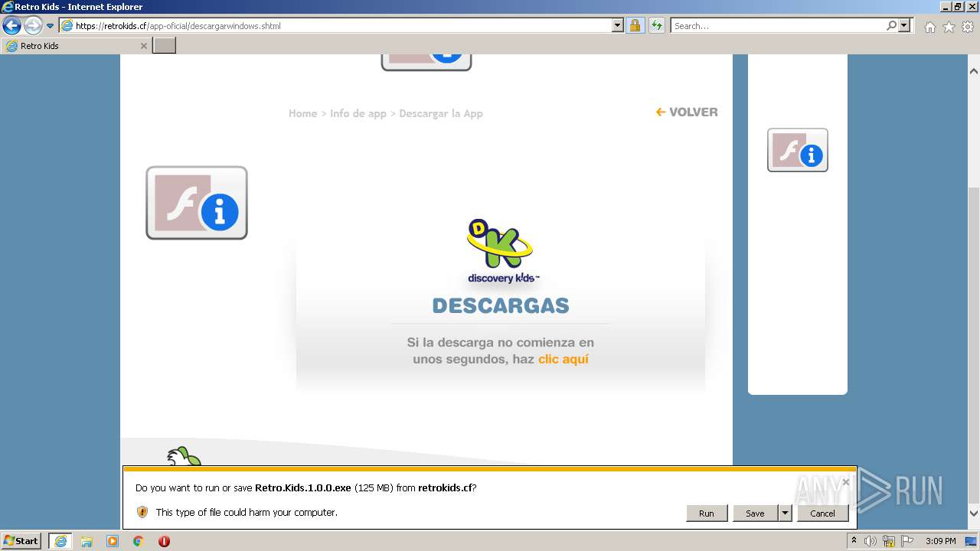Click the volume speaker tray icon

pos(871,541)
